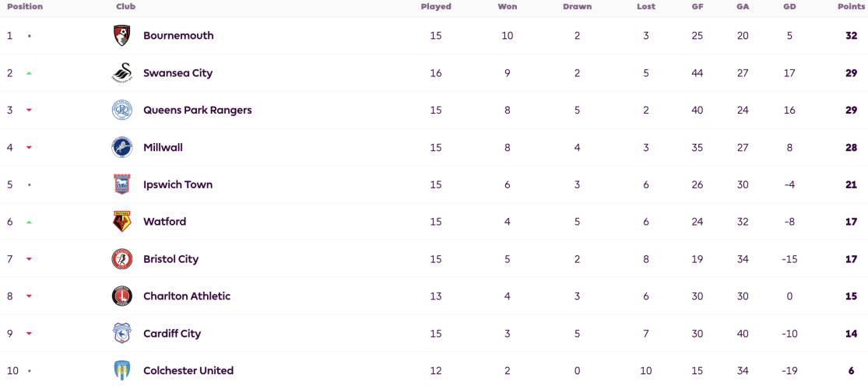Click the Watford club badge

[x=121, y=221]
